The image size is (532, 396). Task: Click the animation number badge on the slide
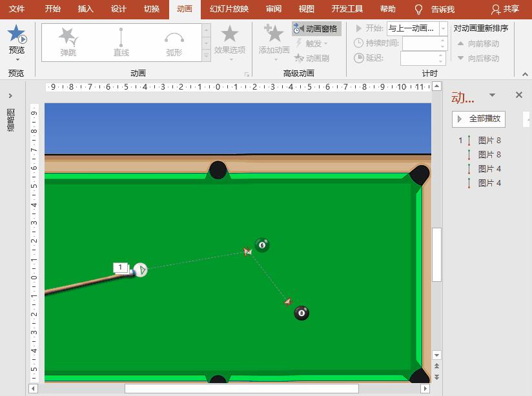[121, 266]
